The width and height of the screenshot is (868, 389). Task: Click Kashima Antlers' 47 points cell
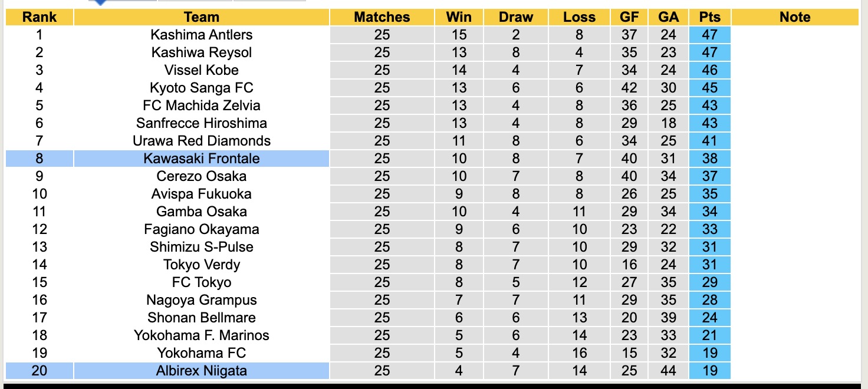pos(709,35)
